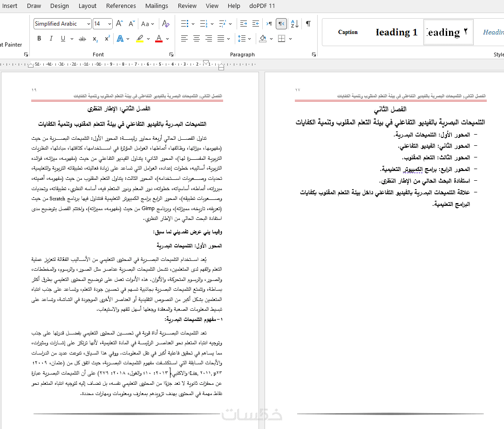Expand justify options dropdown arrow
Screen dimensions: 504x429
pos(229,39)
